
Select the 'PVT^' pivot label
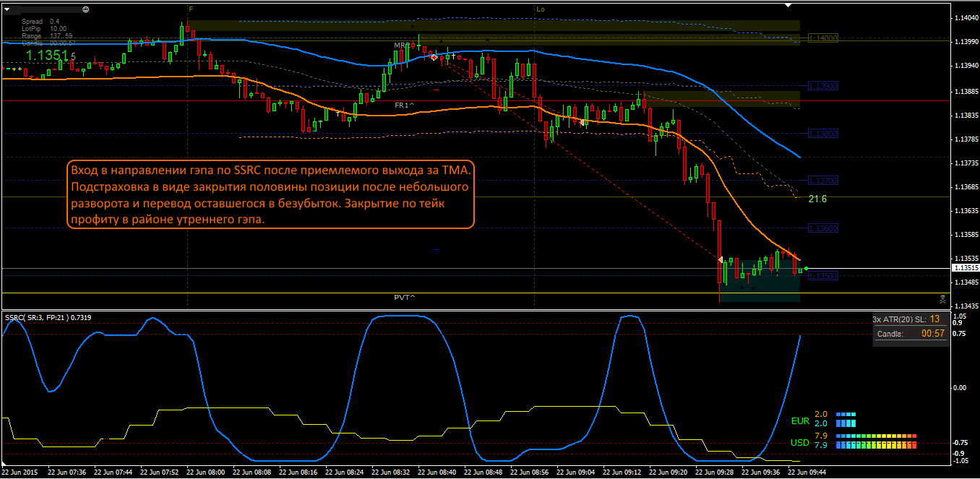(x=405, y=297)
